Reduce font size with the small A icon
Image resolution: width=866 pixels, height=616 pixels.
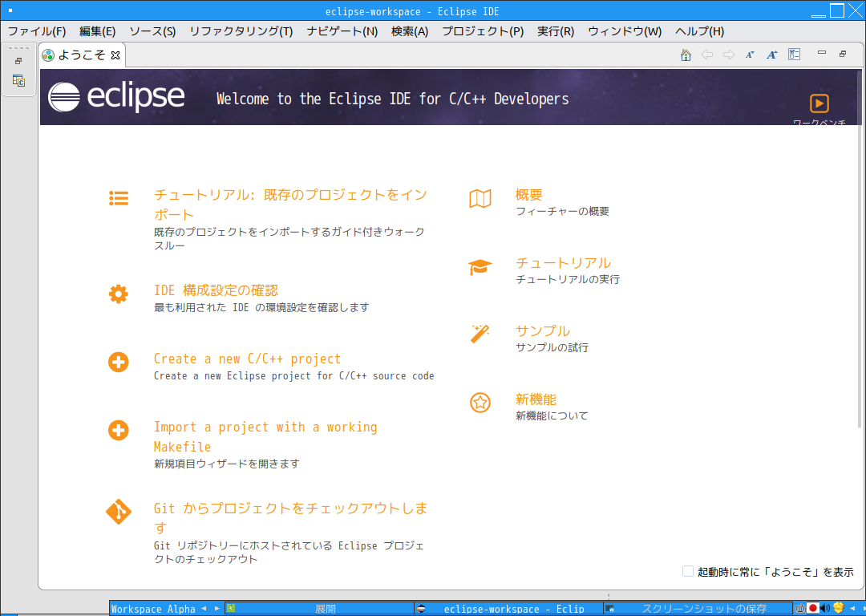point(750,55)
